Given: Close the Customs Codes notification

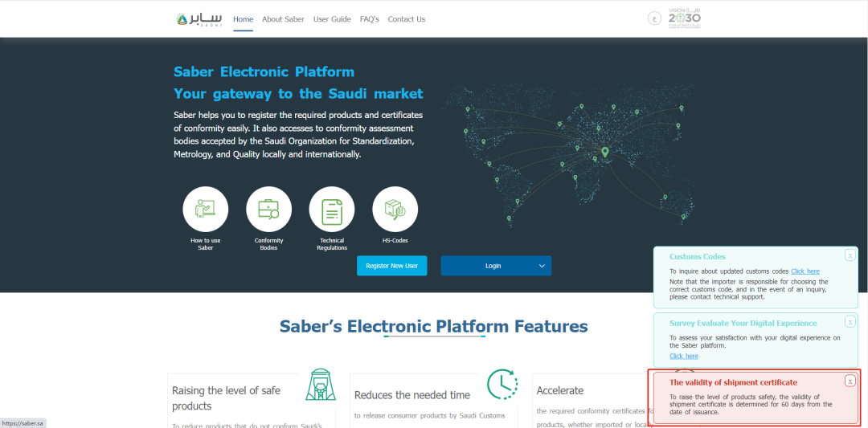Looking at the screenshot, I should coord(850,255).
